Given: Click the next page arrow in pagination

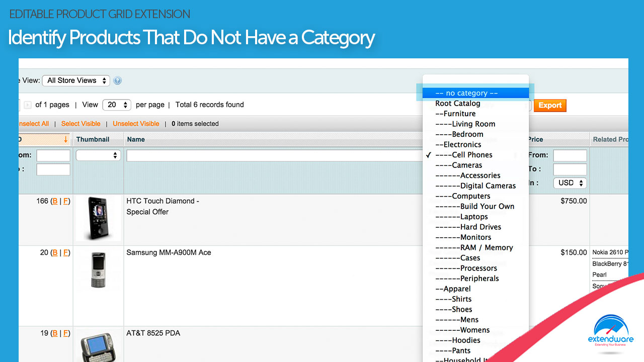Looking at the screenshot, I should 28,105.
